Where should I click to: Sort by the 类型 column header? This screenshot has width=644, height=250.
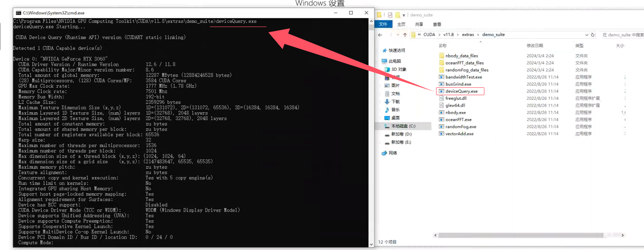(x=579, y=46)
